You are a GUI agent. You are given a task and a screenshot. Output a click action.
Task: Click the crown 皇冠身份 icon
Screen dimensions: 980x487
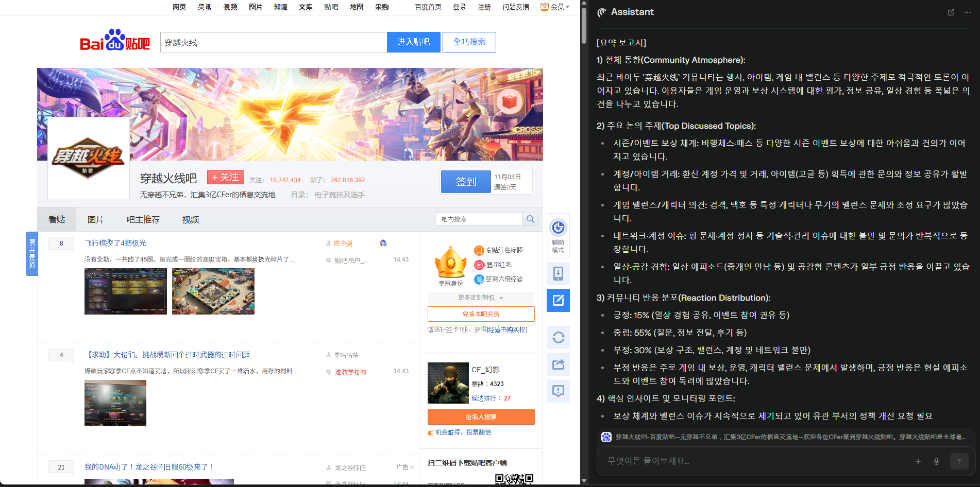pos(451,263)
